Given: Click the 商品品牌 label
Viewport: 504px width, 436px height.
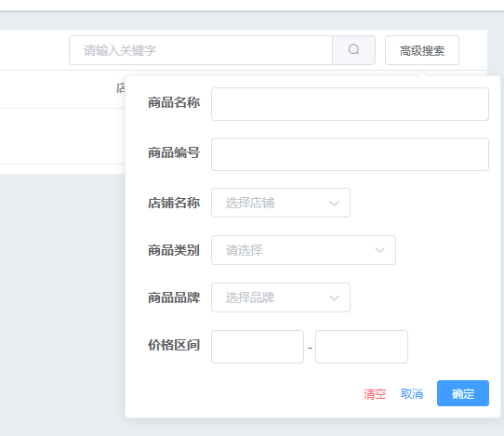Looking at the screenshot, I should [174, 297].
